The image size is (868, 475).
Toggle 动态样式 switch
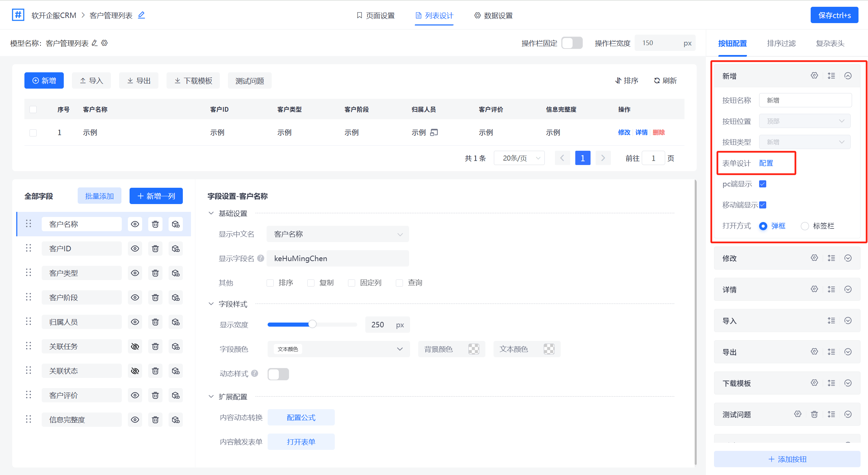tap(278, 374)
